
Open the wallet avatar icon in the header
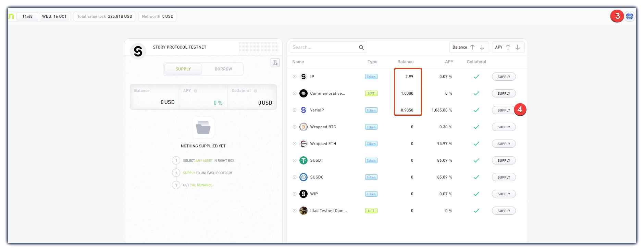629,16
